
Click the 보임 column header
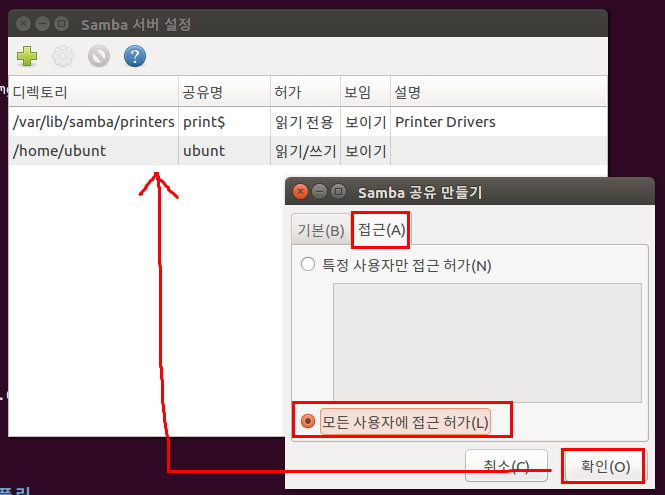[x=365, y=92]
